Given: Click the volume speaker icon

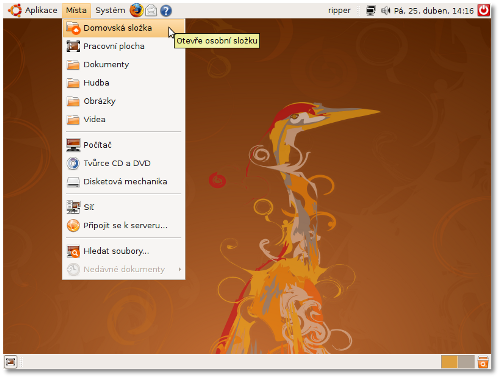Looking at the screenshot, I should pyautogui.click(x=385, y=11).
